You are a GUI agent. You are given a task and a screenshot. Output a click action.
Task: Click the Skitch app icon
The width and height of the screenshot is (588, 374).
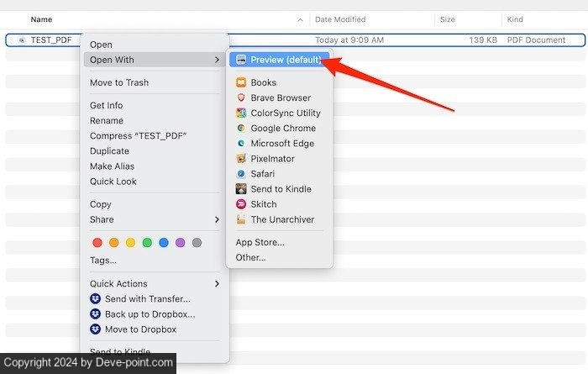[241, 204]
